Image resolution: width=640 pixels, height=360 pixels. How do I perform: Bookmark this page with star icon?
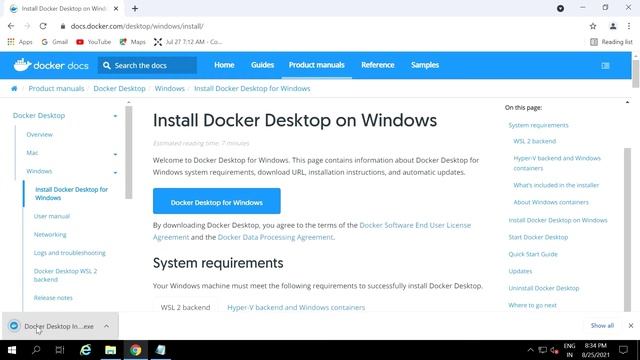tap(593, 26)
